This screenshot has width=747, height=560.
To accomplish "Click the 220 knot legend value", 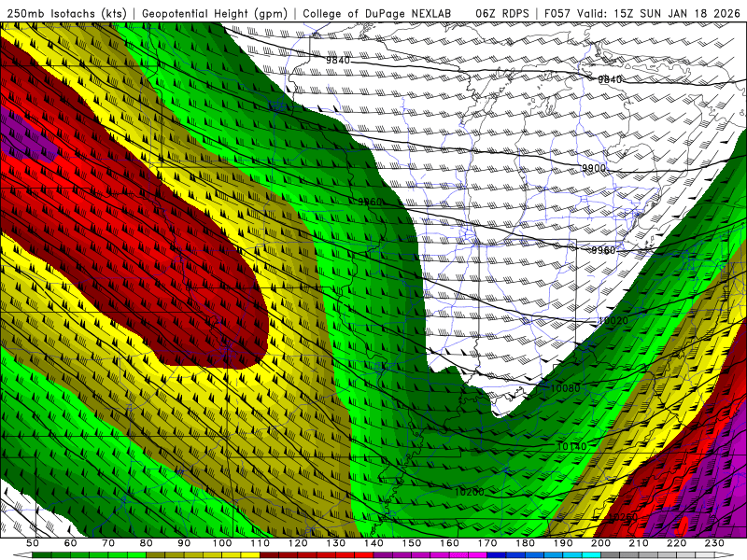I will point(676,543).
